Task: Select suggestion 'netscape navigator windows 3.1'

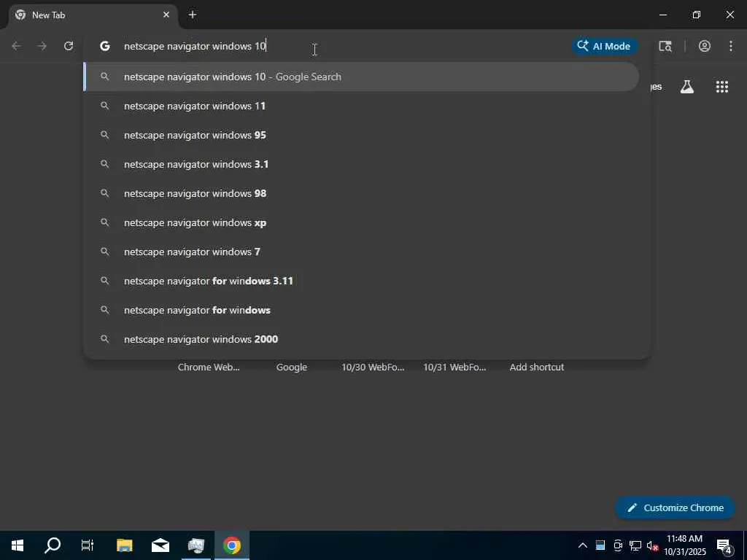Action: click(361, 164)
